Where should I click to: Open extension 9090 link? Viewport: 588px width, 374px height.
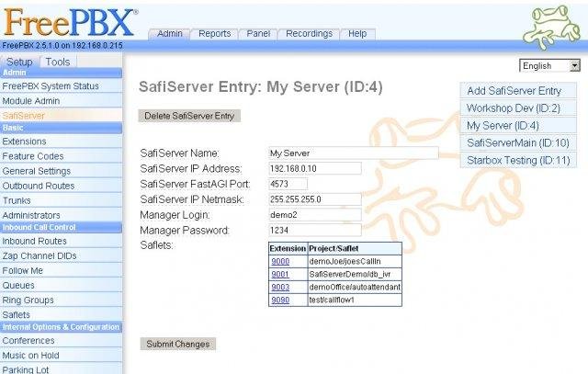click(280, 300)
